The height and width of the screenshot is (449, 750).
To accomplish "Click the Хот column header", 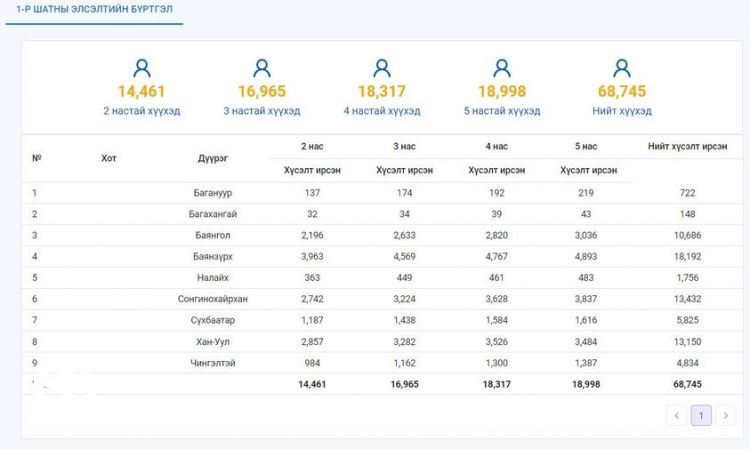I will [108, 158].
